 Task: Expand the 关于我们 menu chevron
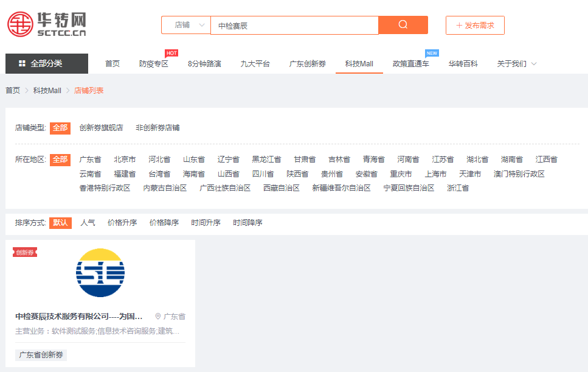click(x=534, y=64)
